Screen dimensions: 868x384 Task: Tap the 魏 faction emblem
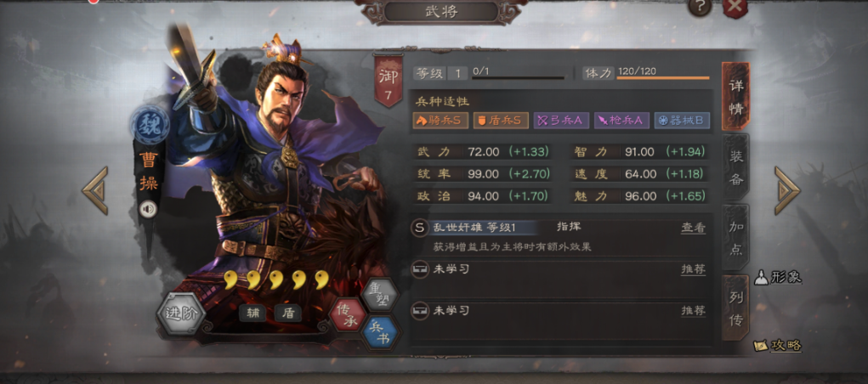tap(150, 125)
